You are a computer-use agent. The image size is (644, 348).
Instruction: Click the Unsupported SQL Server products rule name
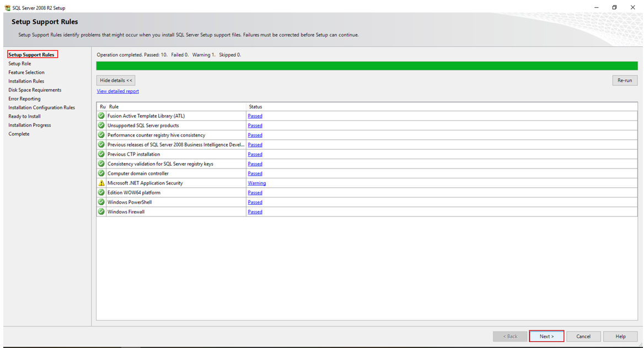(x=143, y=126)
